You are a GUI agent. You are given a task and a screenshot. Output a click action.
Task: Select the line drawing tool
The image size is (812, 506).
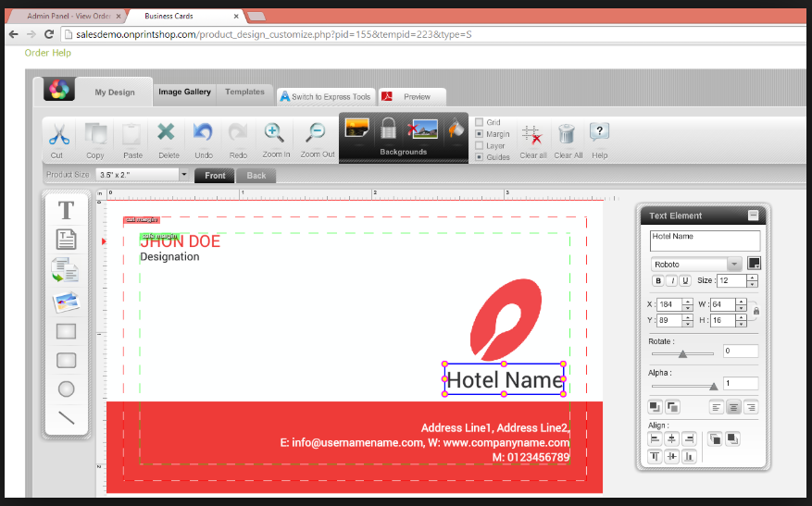[67, 417]
